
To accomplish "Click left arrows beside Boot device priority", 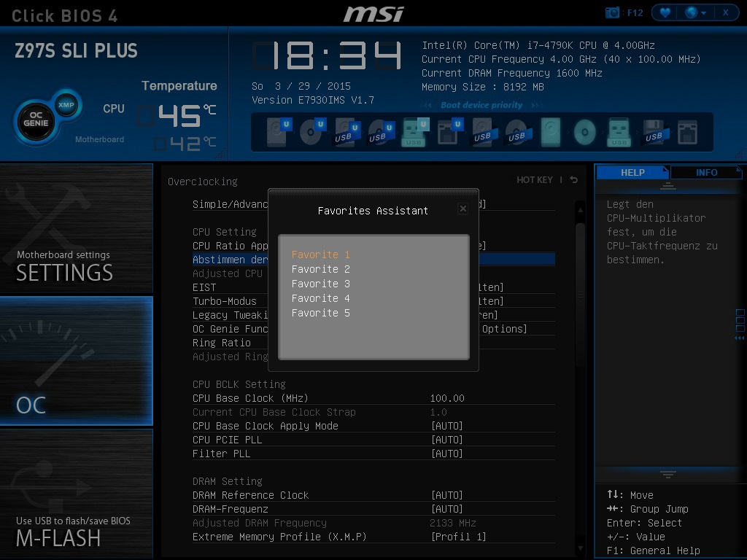I will (x=426, y=105).
